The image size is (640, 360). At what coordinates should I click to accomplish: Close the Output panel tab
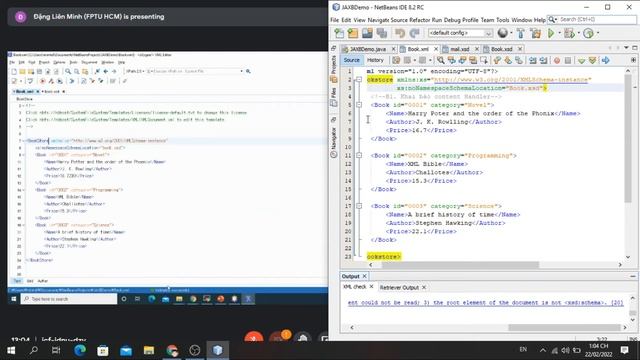point(364,276)
